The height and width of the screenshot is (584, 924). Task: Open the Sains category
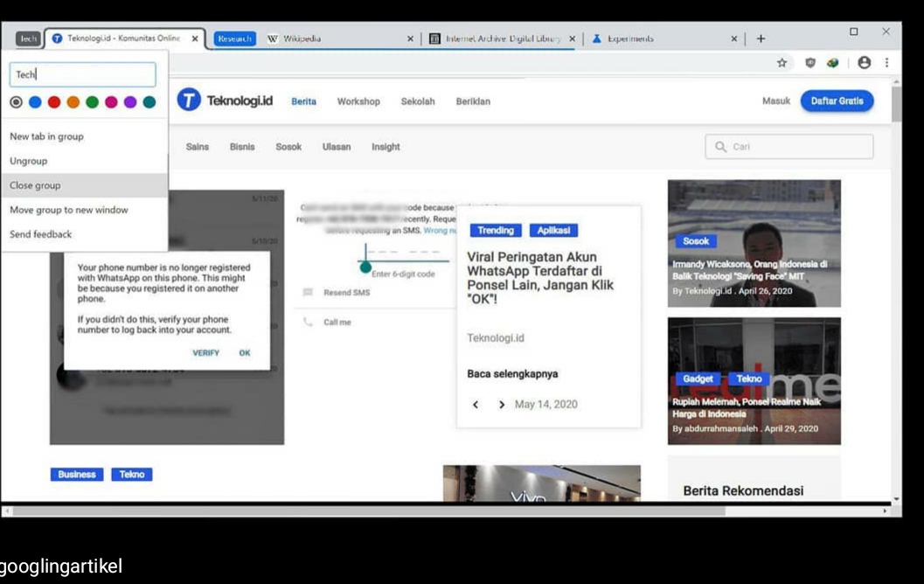pyautogui.click(x=198, y=147)
